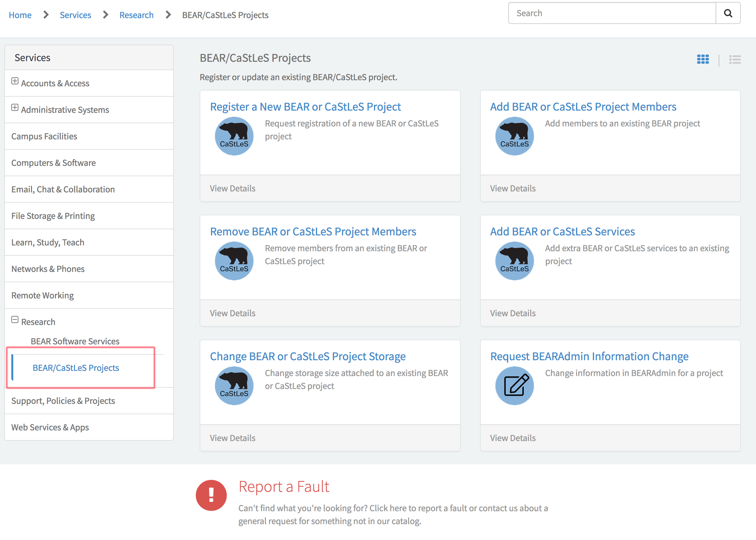Click bear icon on Add BEAR or CaStLeS Services card
756x540 pixels.
[515, 261]
